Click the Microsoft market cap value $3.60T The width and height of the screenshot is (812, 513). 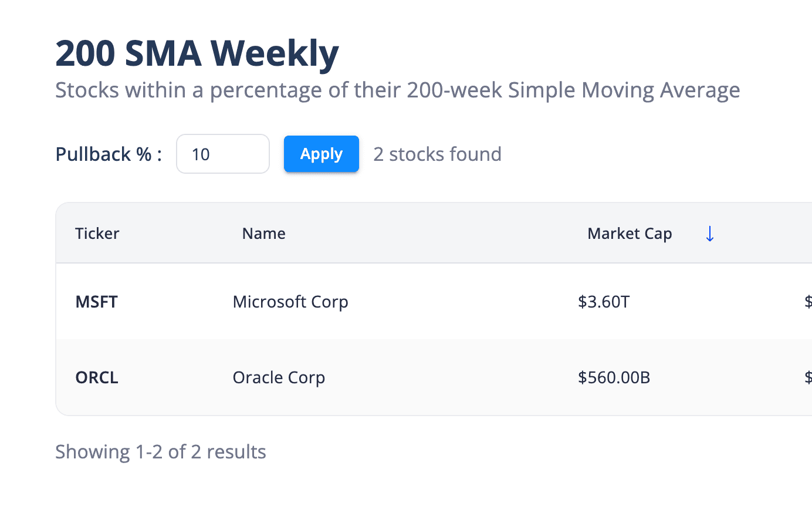coord(604,302)
